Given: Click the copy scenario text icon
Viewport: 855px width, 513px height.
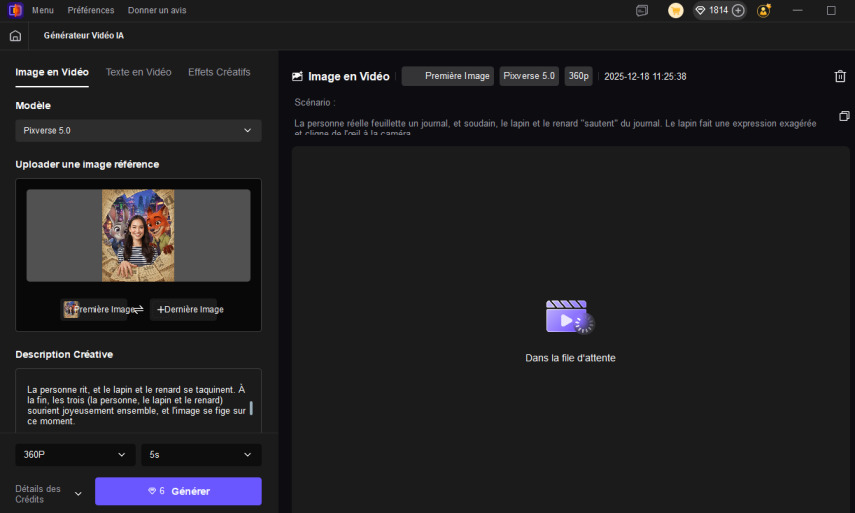Looking at the screenshot, I should click(844, 116).
